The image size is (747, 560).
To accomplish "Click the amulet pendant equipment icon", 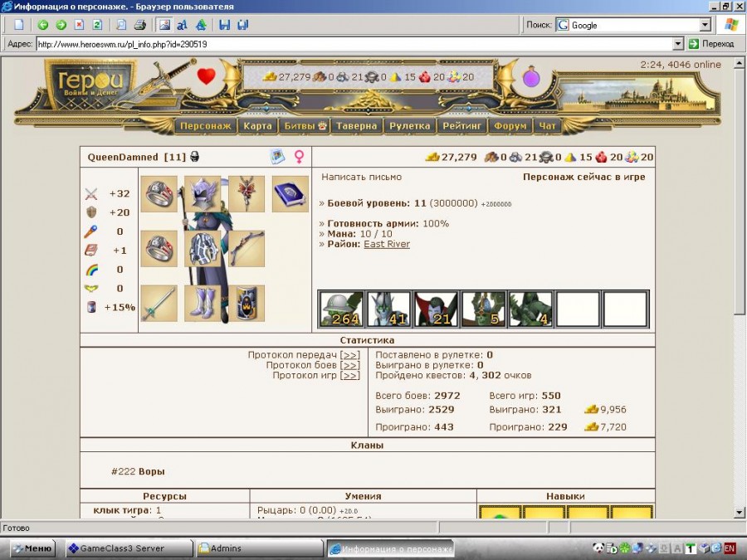I will [x=247, y=194].
